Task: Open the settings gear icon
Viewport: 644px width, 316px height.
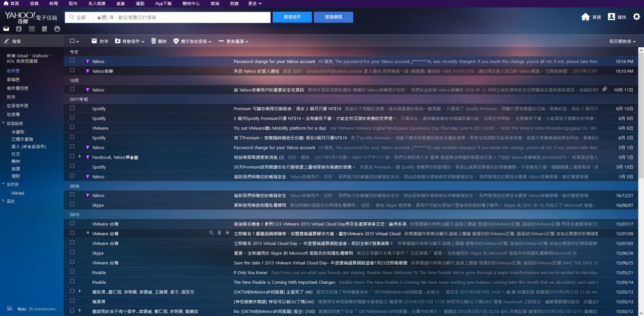Action: pos(636,17)
